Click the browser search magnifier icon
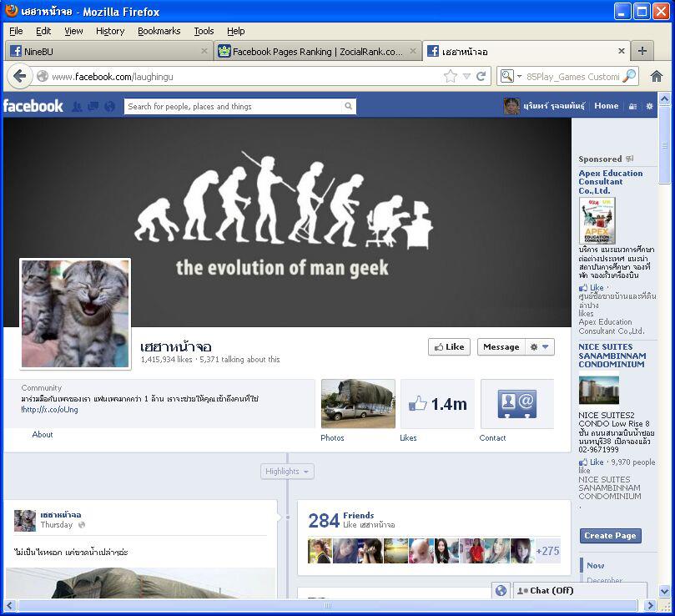The image size is (675, 616). click(629, 76)
